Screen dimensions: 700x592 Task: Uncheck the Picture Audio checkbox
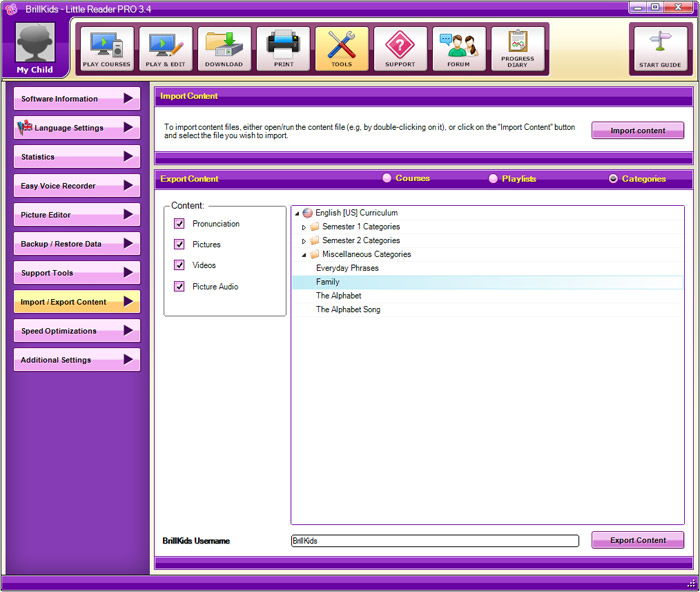tap(179, 286)
